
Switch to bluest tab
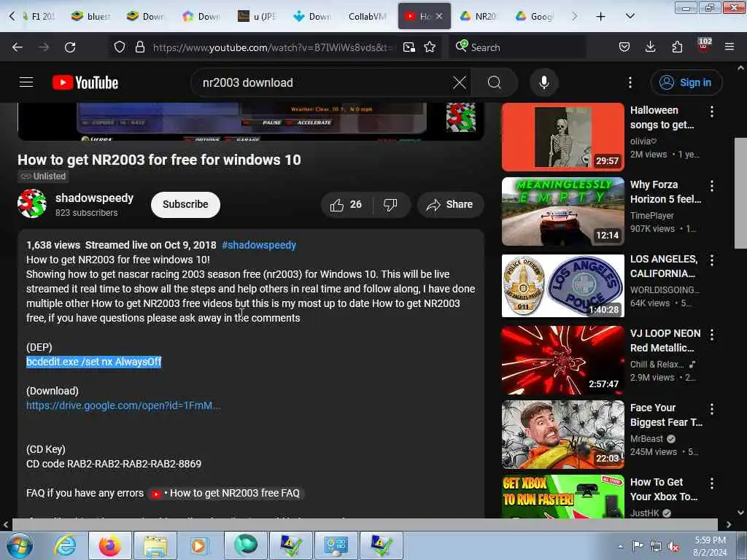coord(91,16)
